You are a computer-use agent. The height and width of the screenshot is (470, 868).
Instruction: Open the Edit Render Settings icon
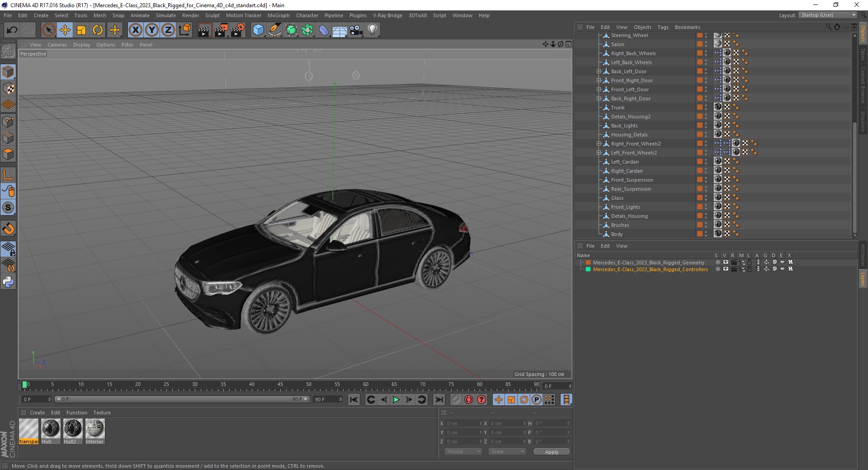pyautogui.click(x=238, y=30)
